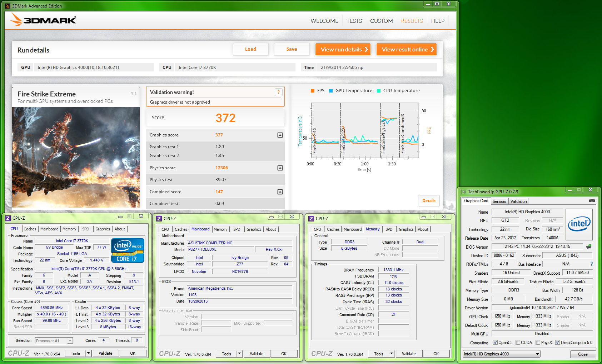Open Tools dropdown arrow in CPU-Z Mainboard window
Viewport: 602px width, 364px height.
click(239, 354)
